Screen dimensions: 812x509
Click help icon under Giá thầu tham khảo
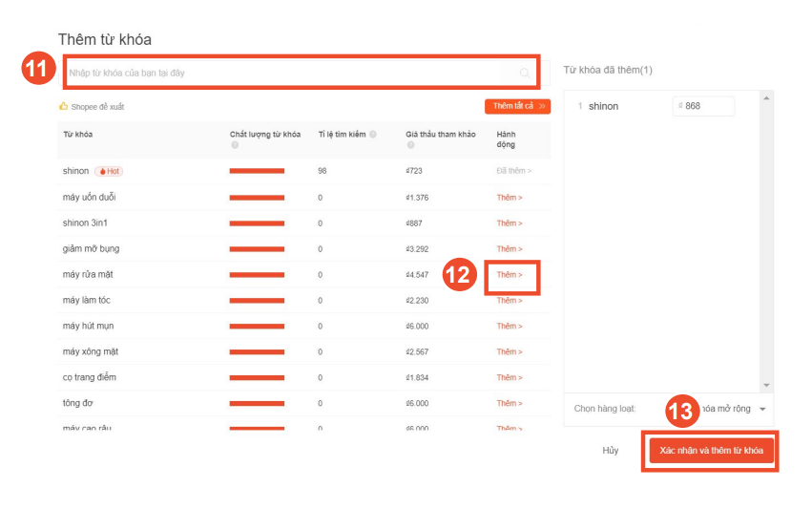pyautogui.click(x=410, y=145)
